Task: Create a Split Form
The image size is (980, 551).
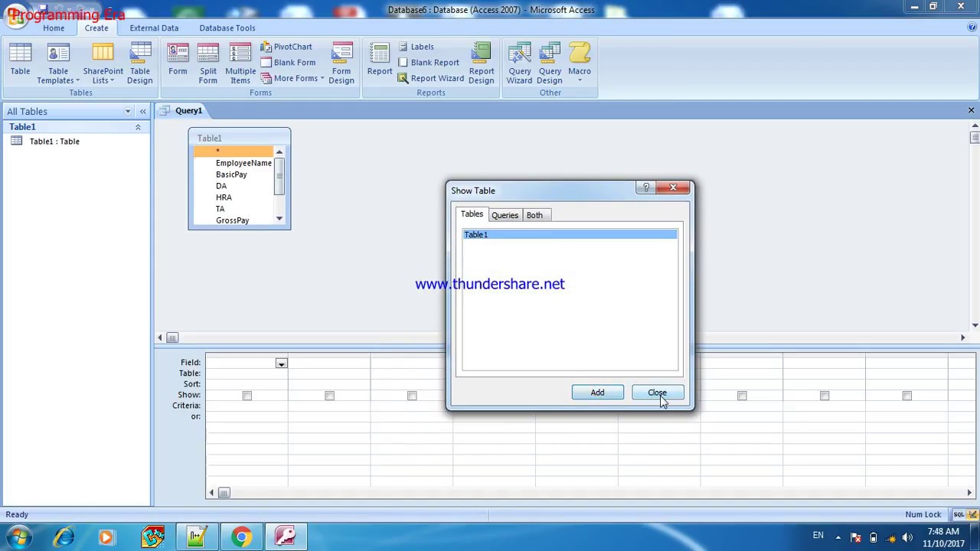Action: pyautogui.click(x=207, y=62)
